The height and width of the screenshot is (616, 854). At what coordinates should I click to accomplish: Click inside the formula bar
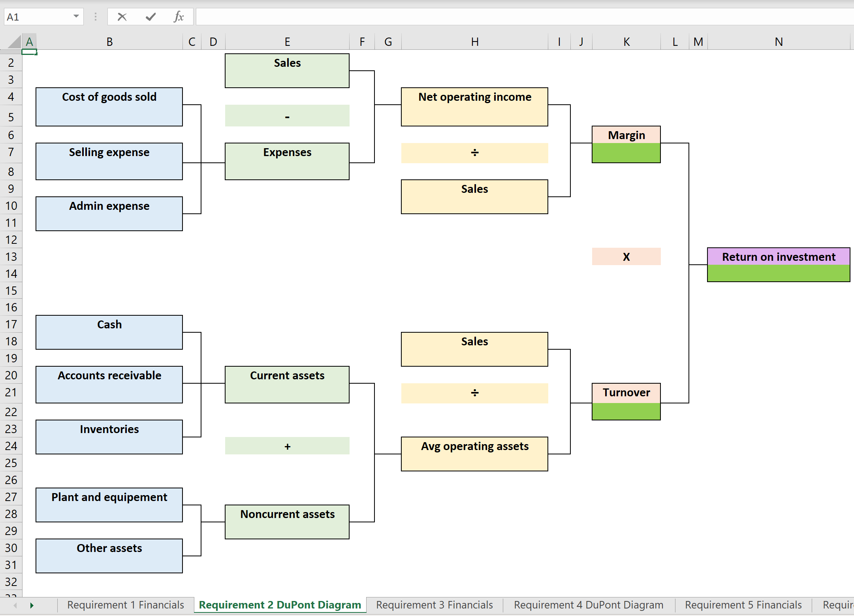[x=395, y=17]
